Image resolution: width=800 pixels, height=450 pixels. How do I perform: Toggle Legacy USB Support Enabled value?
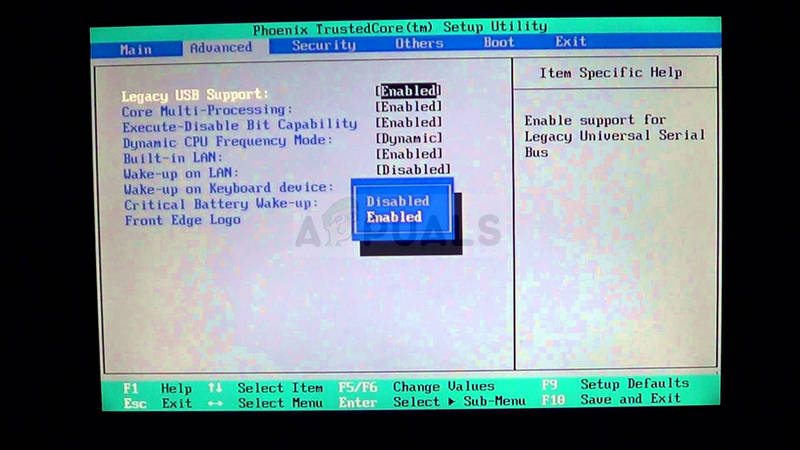tap(408, 91)
